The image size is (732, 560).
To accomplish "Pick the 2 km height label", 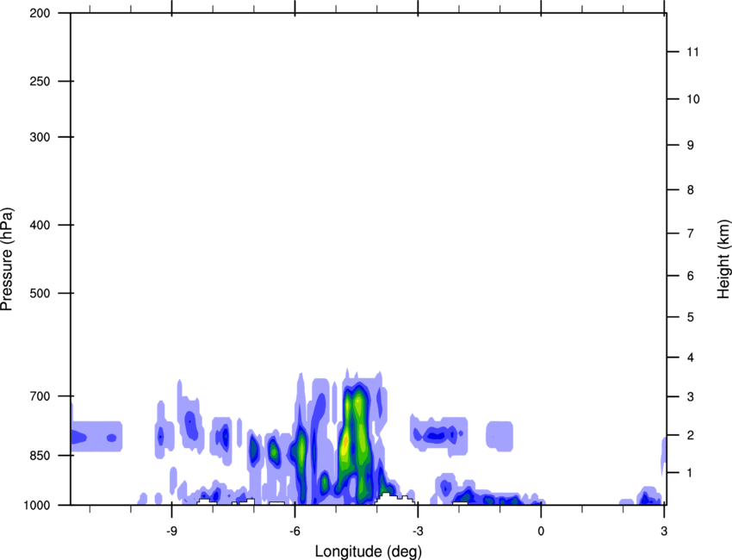I will (691, 435).
